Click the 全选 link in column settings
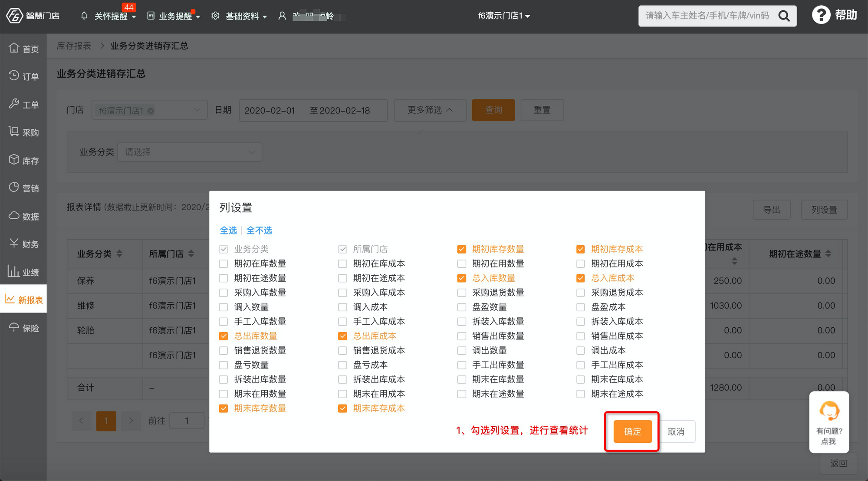 click(x=228, y=231)
